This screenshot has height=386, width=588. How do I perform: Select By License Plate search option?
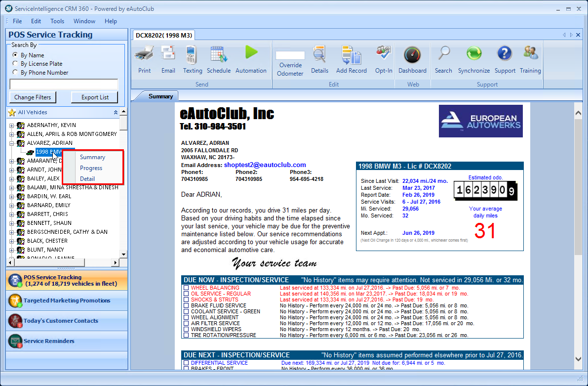click(x=15, y=63)
